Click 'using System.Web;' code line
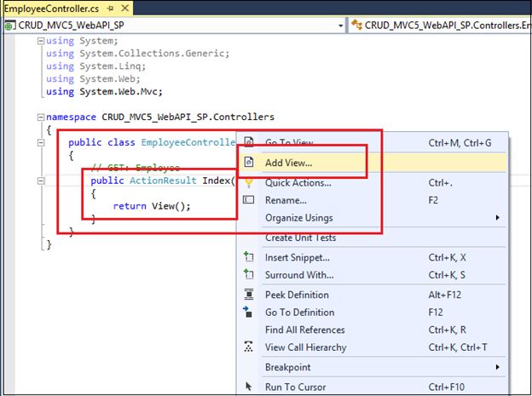This screenshot has width=532, height=396. click(x=93, y=79)
